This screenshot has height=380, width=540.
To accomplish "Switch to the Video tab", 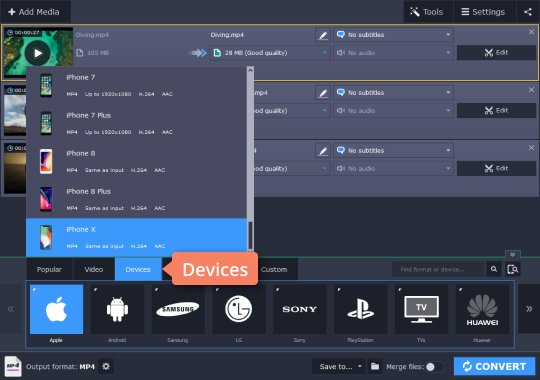I will 94,269.
